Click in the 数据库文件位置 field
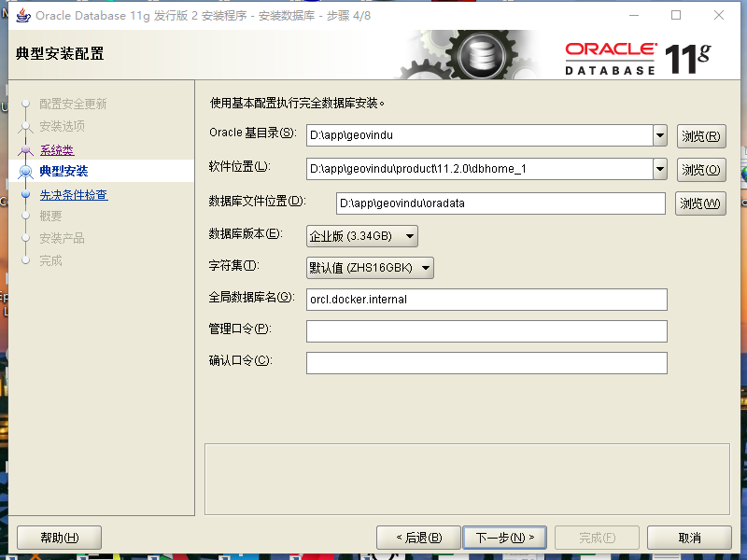This screenshot has height=560, width=747. [500, 203]
